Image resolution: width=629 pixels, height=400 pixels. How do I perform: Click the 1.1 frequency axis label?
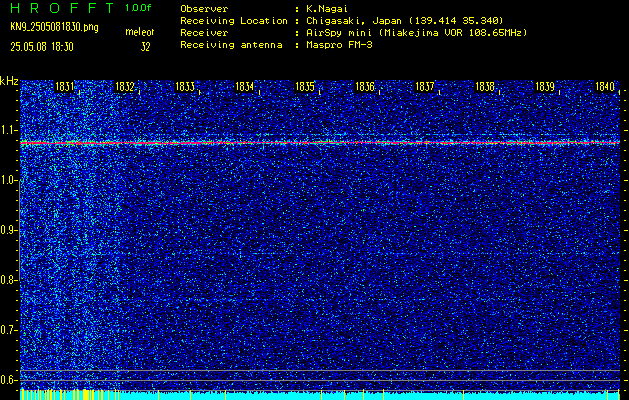coord(8,130)
